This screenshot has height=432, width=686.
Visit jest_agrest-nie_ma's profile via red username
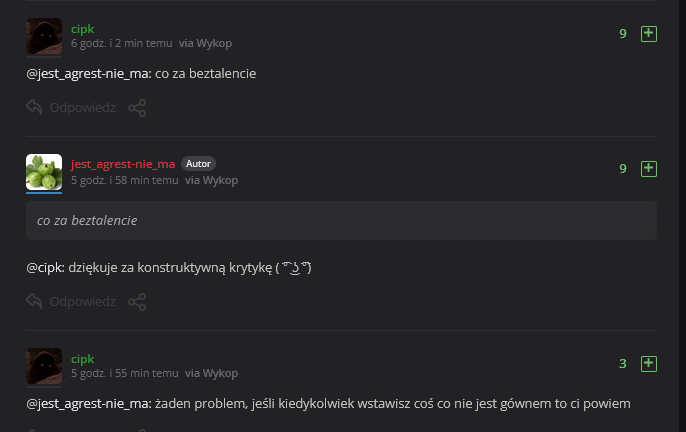[123, 164]
